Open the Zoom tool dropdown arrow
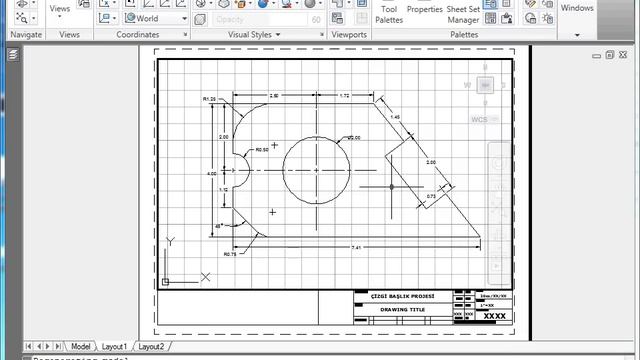 tap(33, 18)
